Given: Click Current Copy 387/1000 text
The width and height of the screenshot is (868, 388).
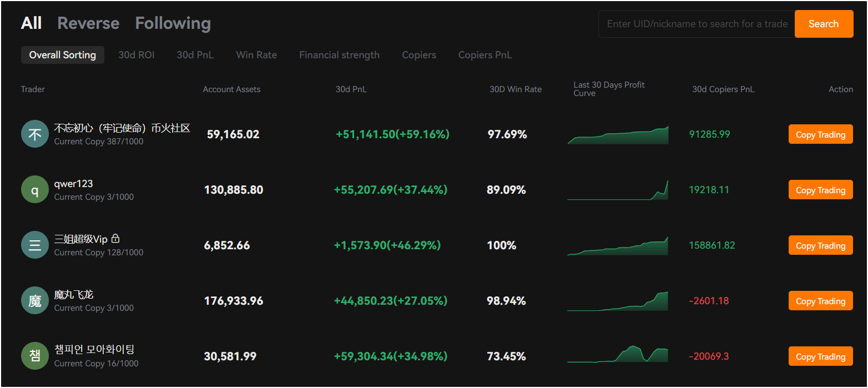Looking at the screenshot, I should pos(99,142).
